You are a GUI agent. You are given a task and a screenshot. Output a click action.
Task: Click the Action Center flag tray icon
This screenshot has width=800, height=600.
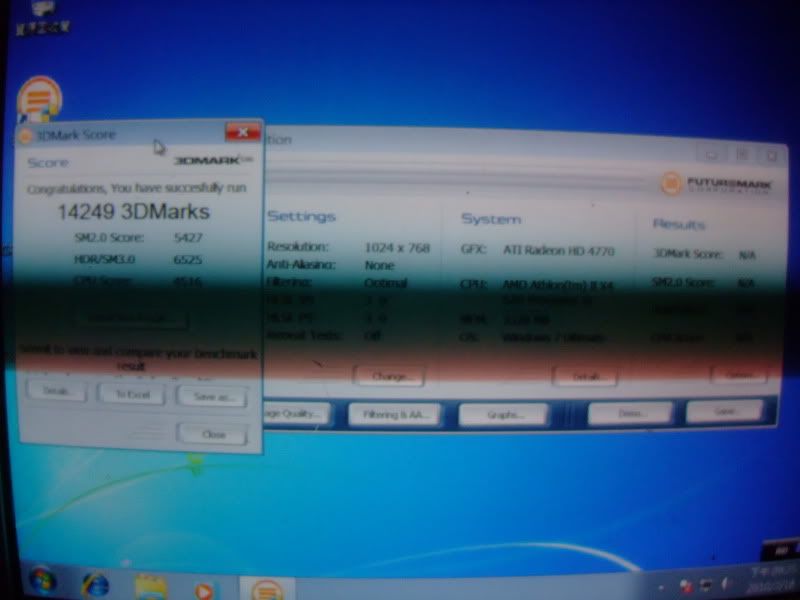coord(687,587)
